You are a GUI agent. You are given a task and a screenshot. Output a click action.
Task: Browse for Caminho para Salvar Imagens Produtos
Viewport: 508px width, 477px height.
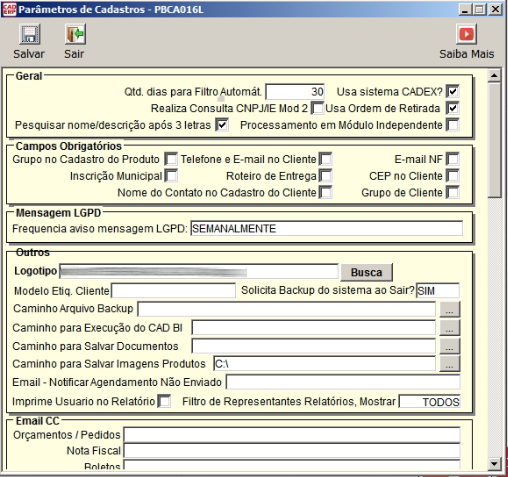click(x=450, y=364)
